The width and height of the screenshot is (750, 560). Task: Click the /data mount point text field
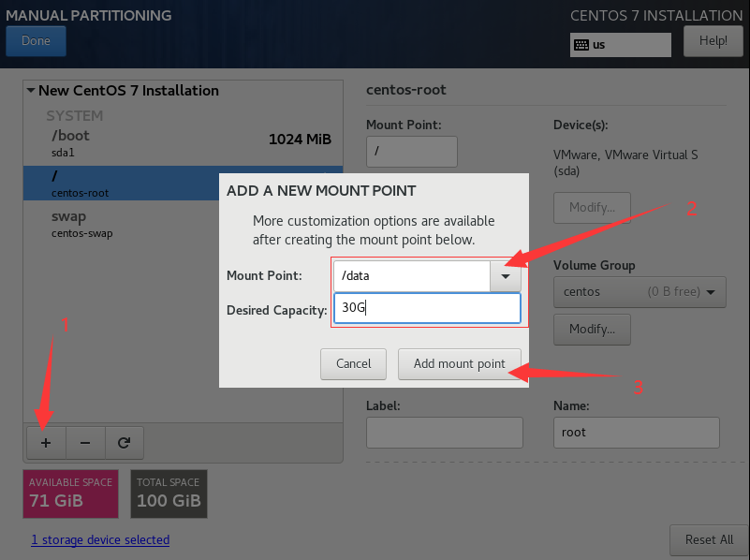pos(412,276)
